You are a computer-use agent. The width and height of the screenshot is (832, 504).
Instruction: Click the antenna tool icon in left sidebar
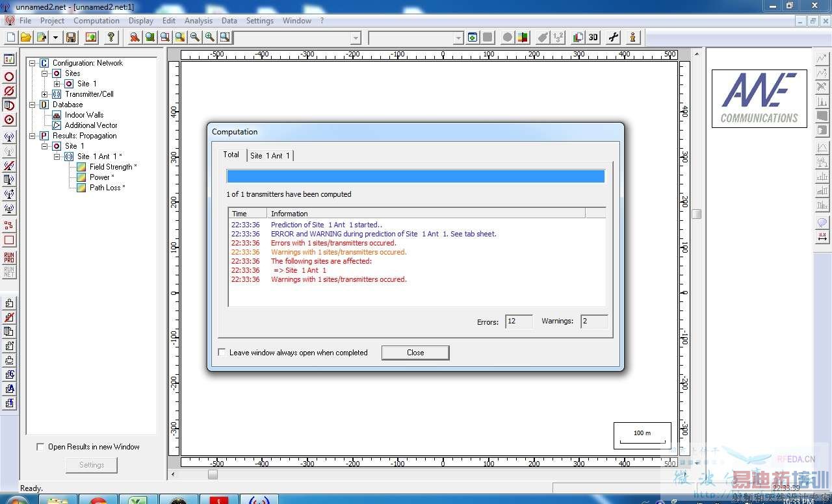pyautogui.click(x=9, y=137)
